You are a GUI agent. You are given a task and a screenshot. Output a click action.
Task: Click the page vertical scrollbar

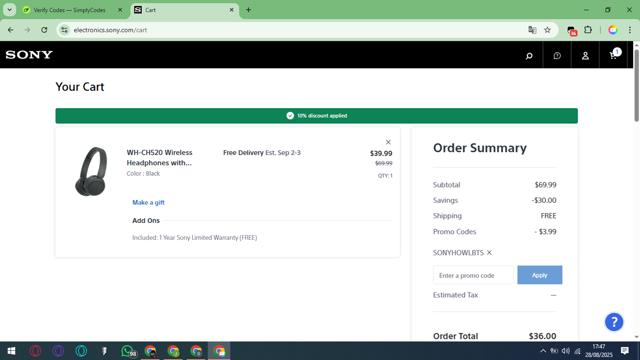point(636,86)
